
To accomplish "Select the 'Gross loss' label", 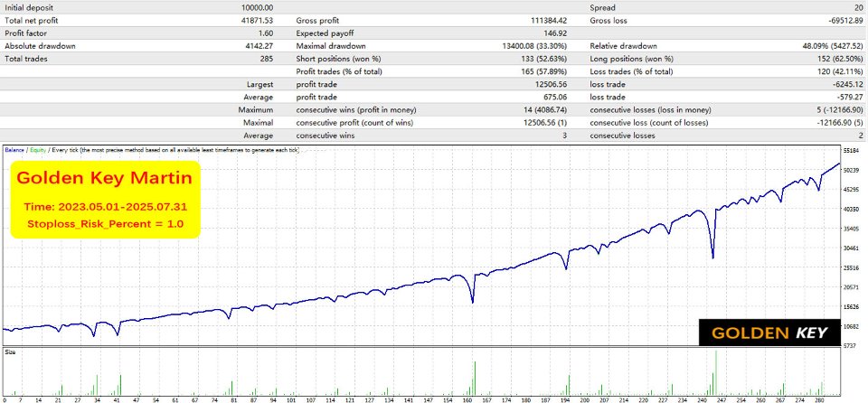I will coord(609,21).
